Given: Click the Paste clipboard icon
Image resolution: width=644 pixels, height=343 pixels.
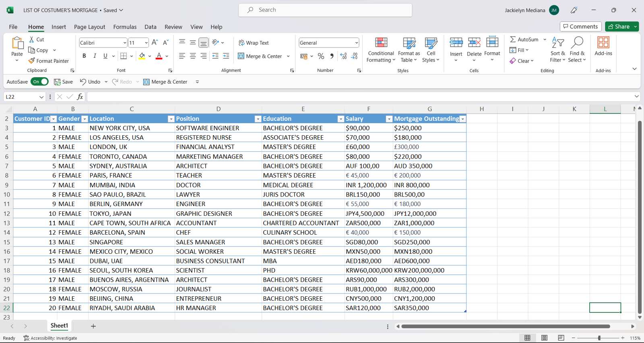Looking at the screenshot, I should point(17,43).
